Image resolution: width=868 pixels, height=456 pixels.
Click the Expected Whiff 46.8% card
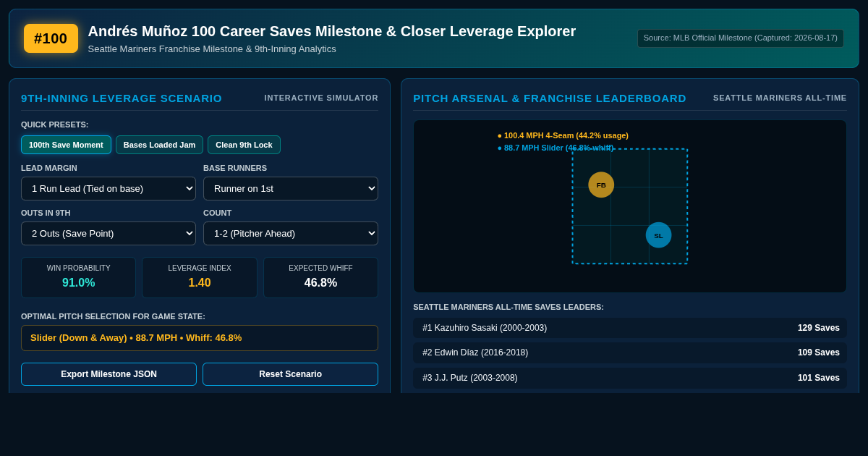320,277
